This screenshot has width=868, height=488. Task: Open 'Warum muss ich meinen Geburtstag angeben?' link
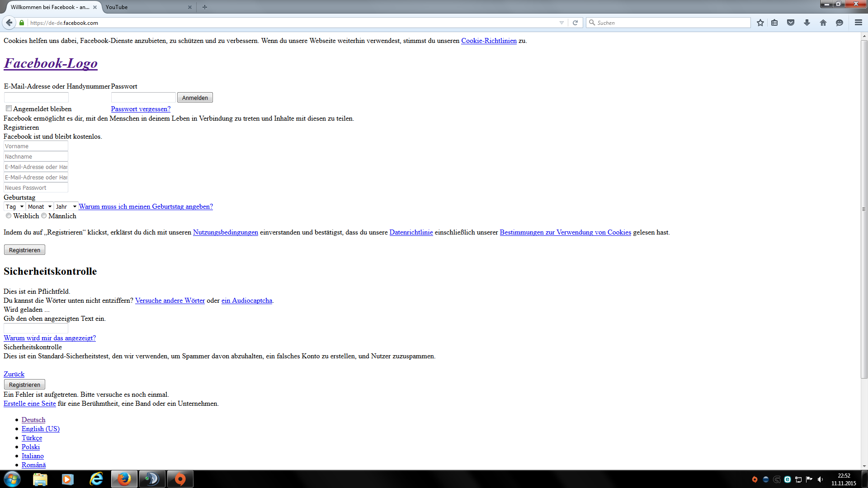point(146,206)
